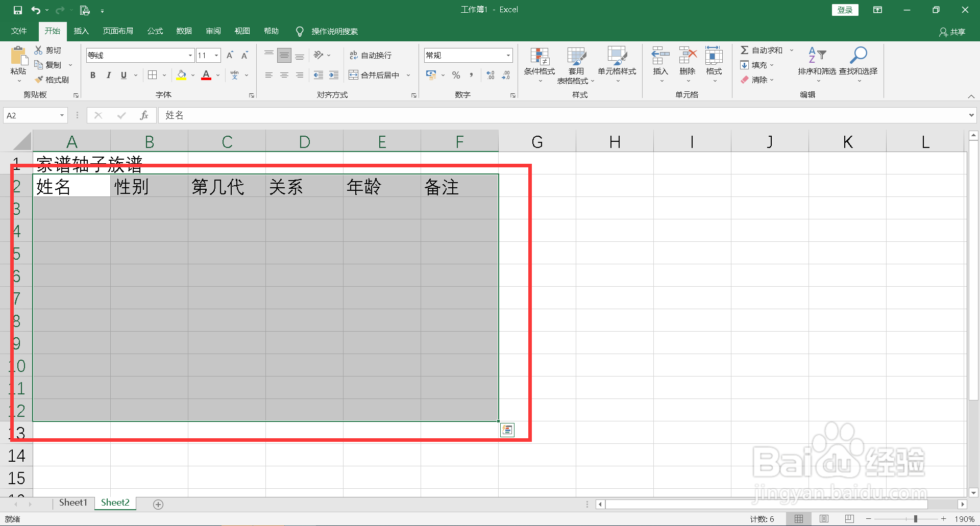Switch to the Sheet1 tab
The width and height of the screenshot is (980, 526).
click(x=72, y=502)
